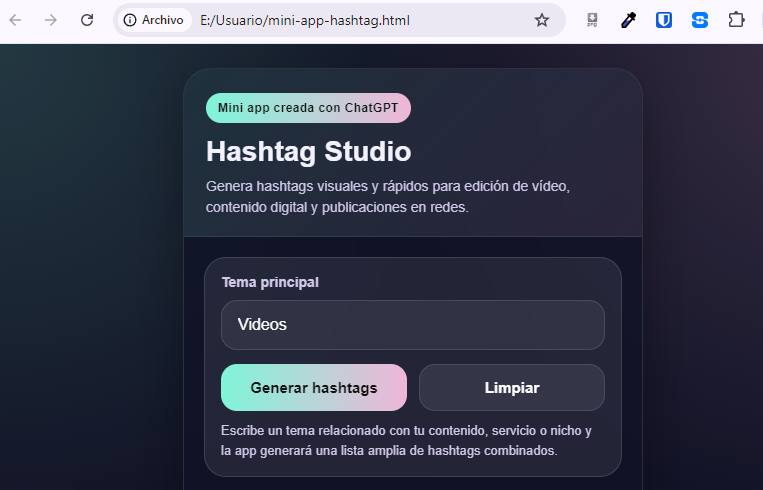
Task: Clear the form with Limpiar
Action: pos(511,388)
